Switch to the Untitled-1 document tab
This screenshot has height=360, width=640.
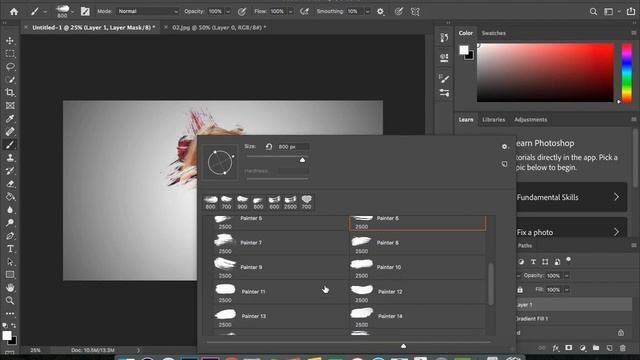pyautogui.click(x=93, y=27)
